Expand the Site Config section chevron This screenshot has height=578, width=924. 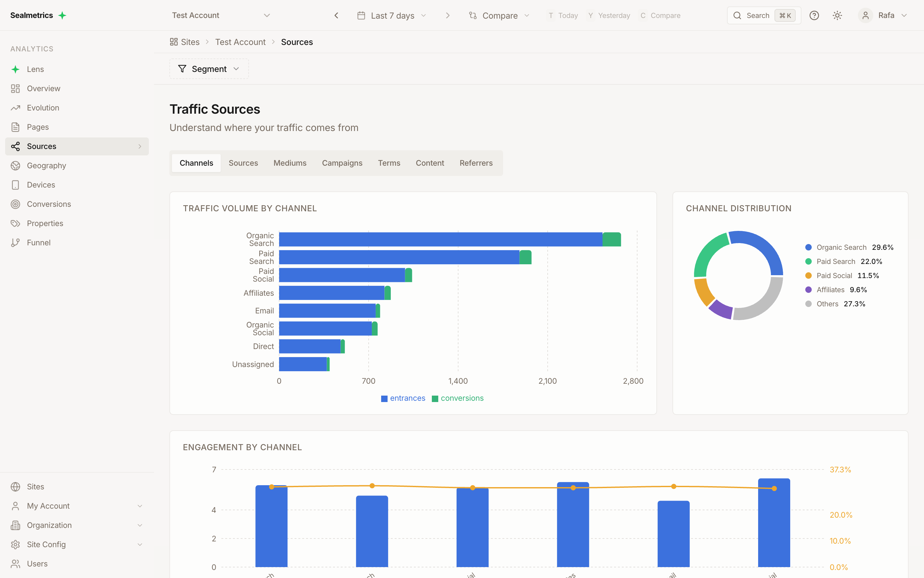(x=140, y=544)
